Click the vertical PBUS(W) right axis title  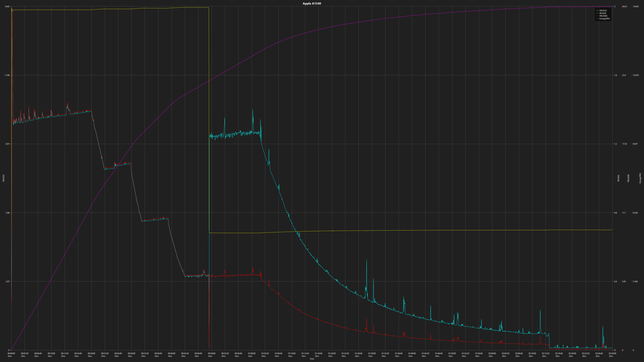click(628, 178)
